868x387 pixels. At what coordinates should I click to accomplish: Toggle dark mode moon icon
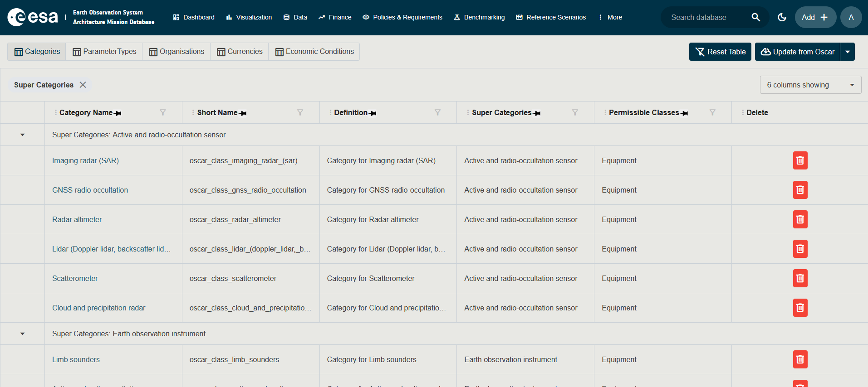pyautogui.click(x=782, y=17)
